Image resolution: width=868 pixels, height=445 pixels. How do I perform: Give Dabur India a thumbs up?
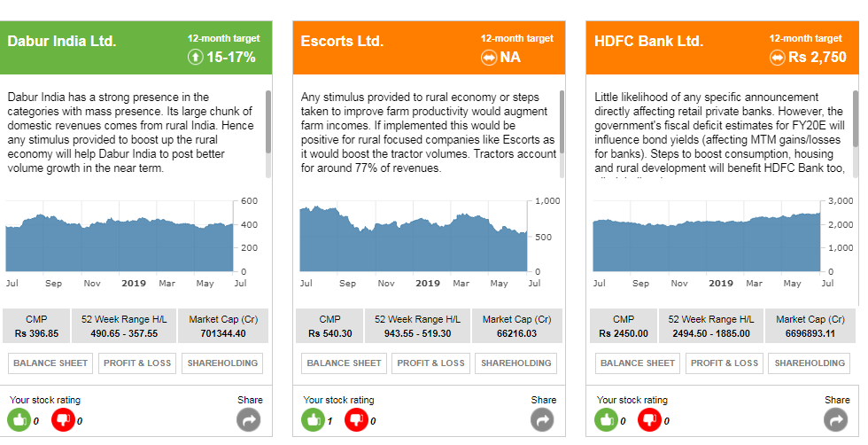(x=19, y=419)
